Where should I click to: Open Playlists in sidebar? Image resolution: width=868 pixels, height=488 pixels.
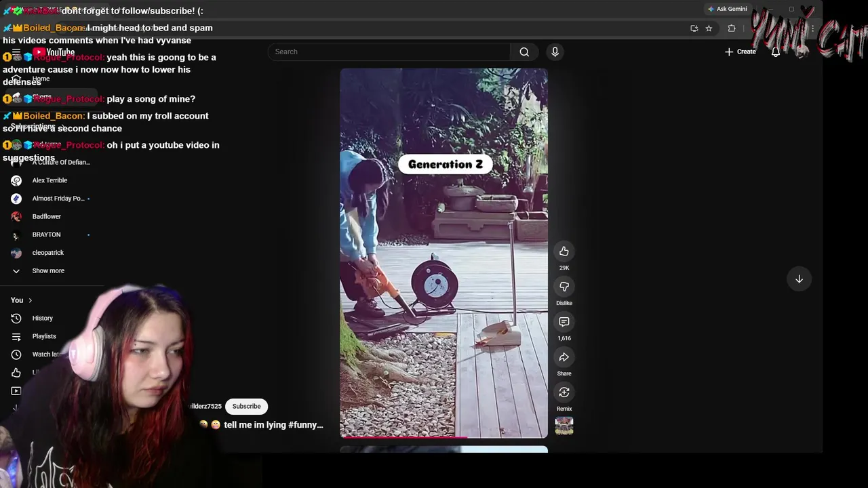pyautogui.click(x=44, y=336)
